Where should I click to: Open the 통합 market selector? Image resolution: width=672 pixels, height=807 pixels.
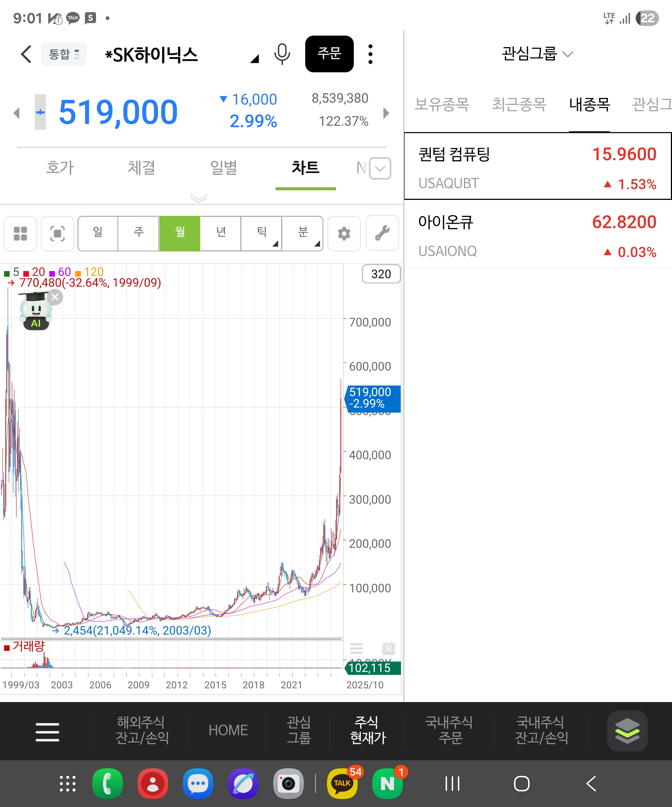[64, 54]
